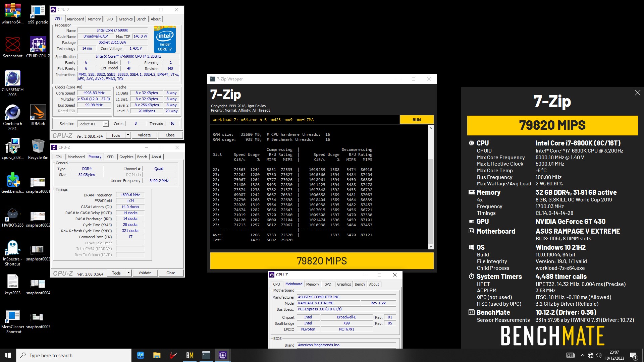Click the RAMPAGE V EXTREME model field
Screen dimensions: 644x362
[x=328, y=303]
